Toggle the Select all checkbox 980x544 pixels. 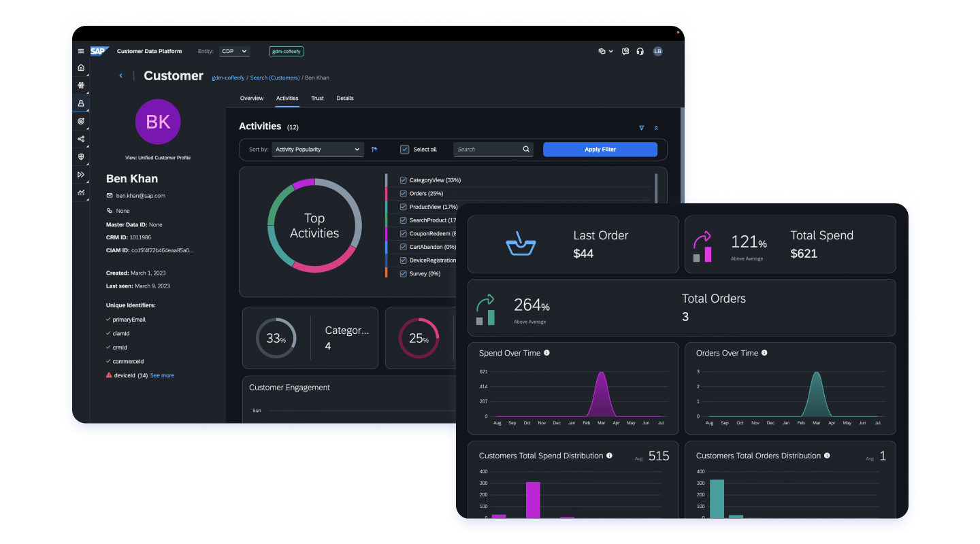click(405, 149)
